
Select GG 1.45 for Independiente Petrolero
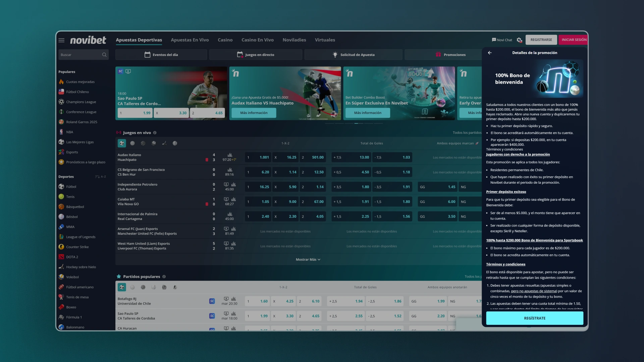[437, 187]
